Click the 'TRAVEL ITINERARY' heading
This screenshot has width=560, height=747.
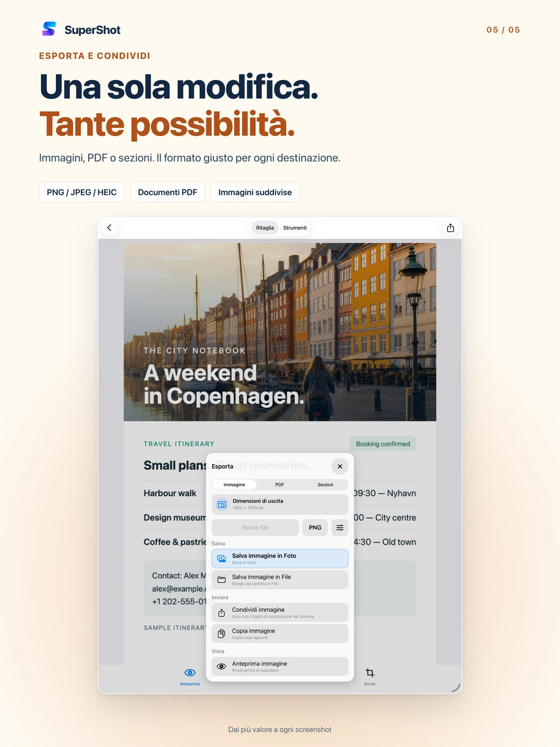click(x=179, y=444)
